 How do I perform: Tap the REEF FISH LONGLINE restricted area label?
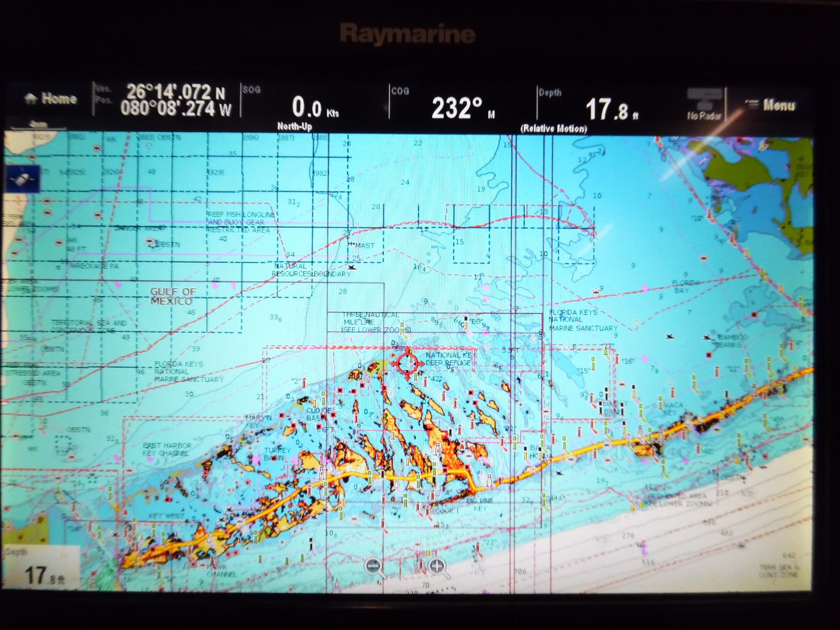pyautogui.click(x=240, y=222)
